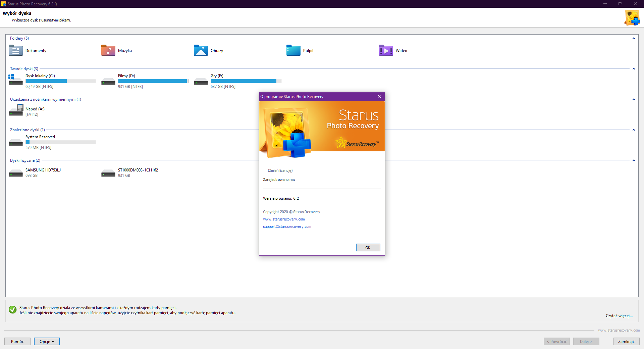
Task: Collapse the Foldery (5) section
Action: point(634,38)
